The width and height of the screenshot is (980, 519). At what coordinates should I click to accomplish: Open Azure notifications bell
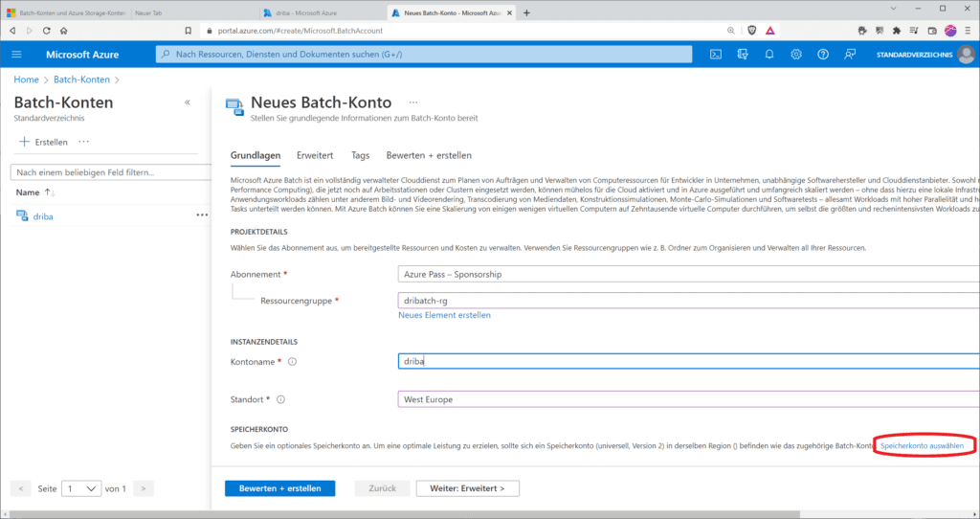click(769, 55)
